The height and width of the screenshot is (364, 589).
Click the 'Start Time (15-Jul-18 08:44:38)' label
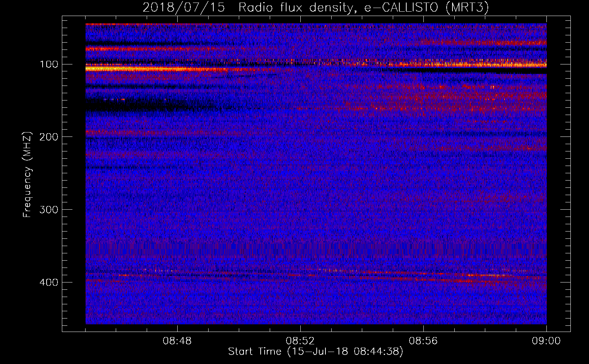point(316,352)
